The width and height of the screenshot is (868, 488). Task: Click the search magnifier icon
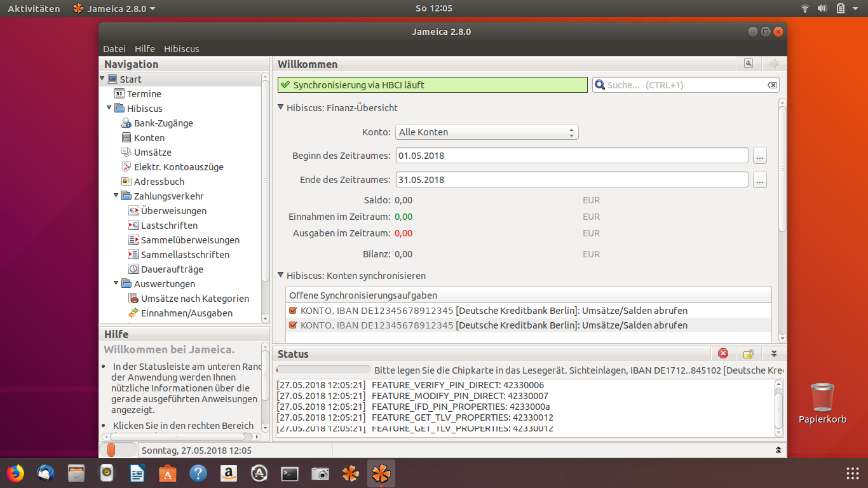pos(599,85)
